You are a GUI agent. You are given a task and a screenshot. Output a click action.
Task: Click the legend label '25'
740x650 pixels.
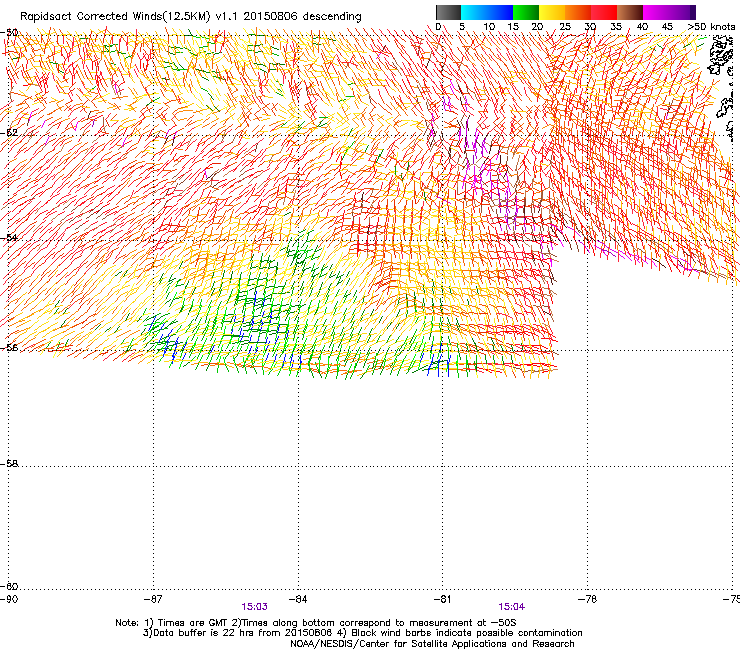(x=565, y=27)
